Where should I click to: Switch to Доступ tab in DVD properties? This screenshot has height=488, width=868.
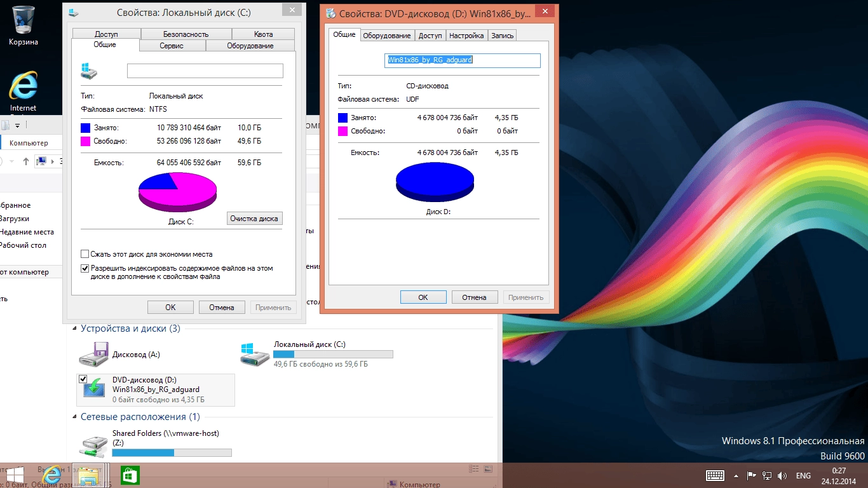pyautogui.click(x=430, y=36)
